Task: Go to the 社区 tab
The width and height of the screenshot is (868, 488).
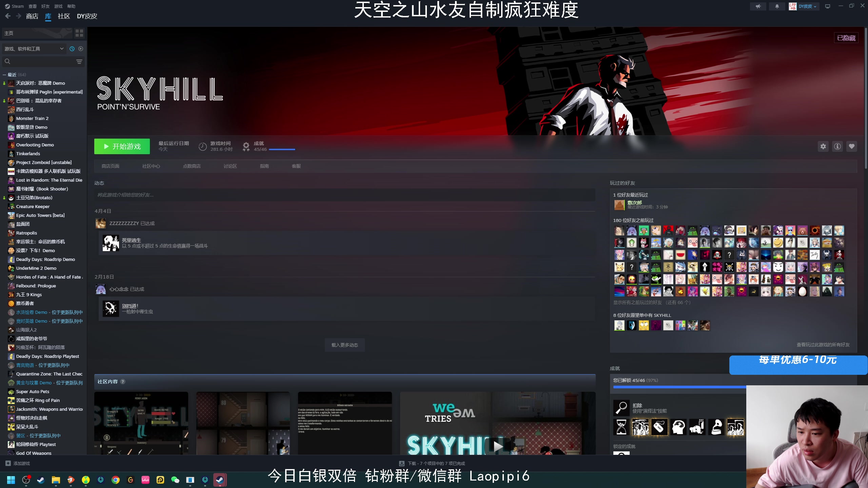Action: (x=64, y=16)
